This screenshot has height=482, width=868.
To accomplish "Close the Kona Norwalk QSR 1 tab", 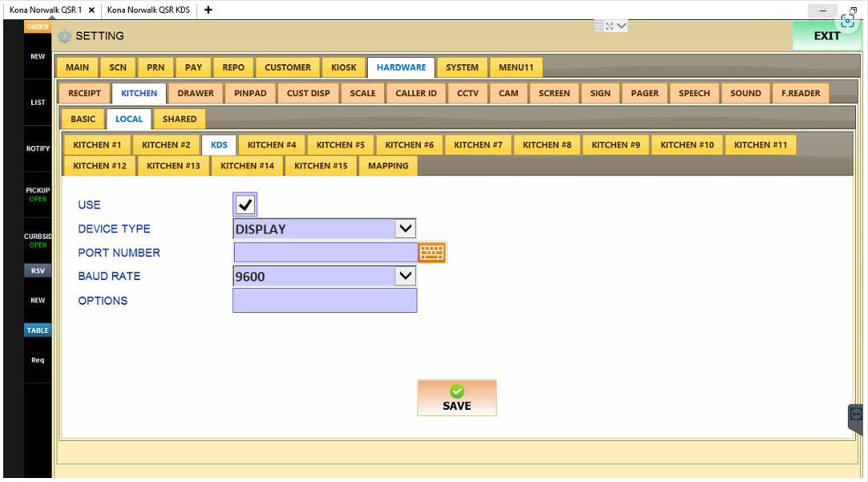I will 91,10.
